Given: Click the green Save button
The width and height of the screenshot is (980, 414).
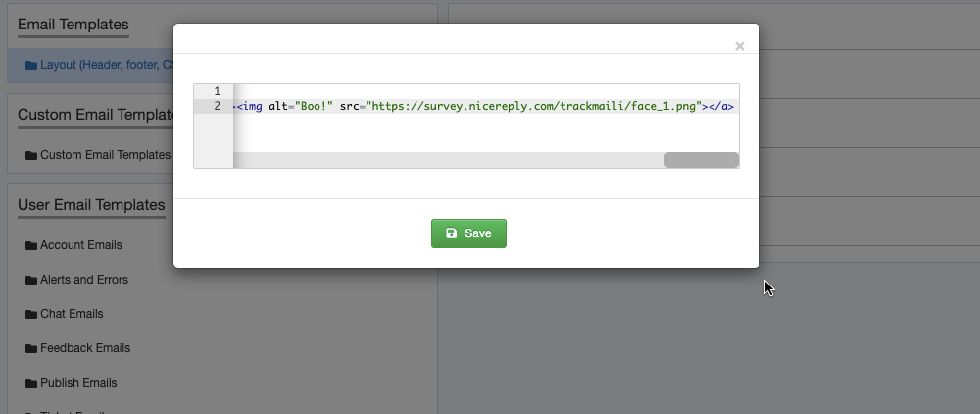Looking at the screenshot, I should point(468,233).
